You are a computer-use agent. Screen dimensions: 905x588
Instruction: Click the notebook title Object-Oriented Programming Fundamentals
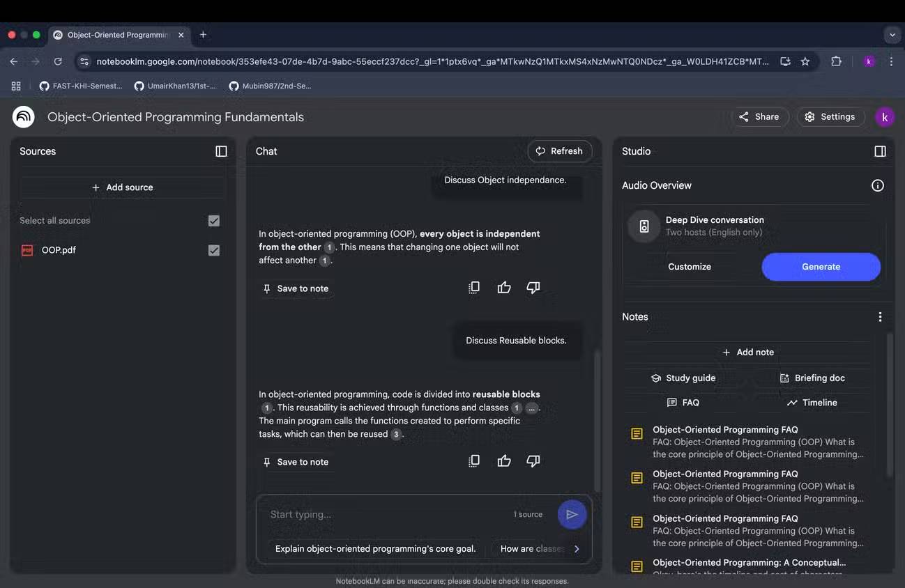click(176, 117)
